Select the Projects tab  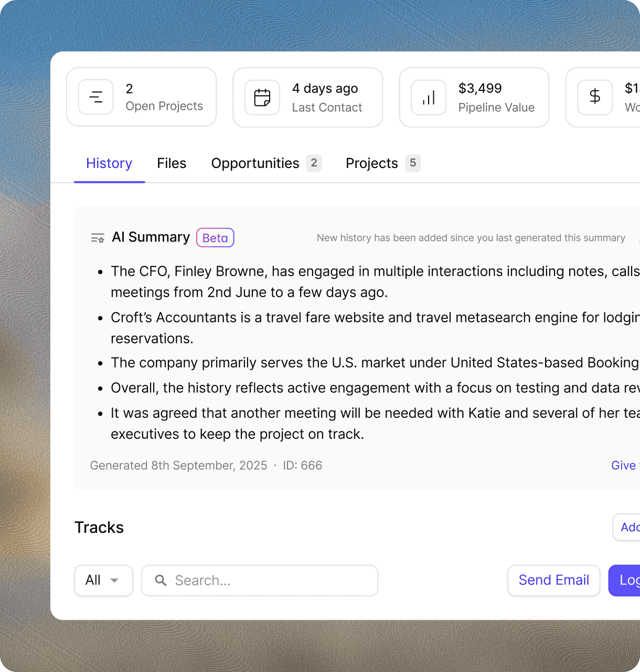(371, 163)
